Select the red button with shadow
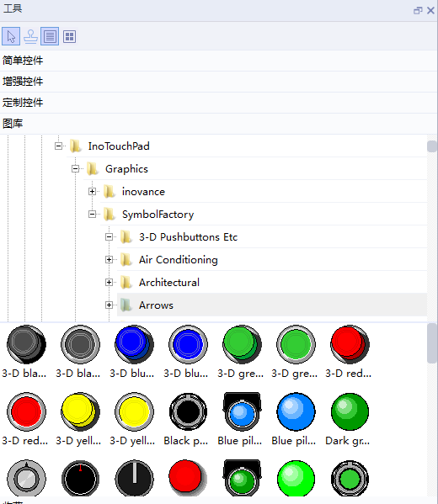Image resolution: width=438 pixels, height=504 pixels. pyautogui.click(x=189, y=478)
